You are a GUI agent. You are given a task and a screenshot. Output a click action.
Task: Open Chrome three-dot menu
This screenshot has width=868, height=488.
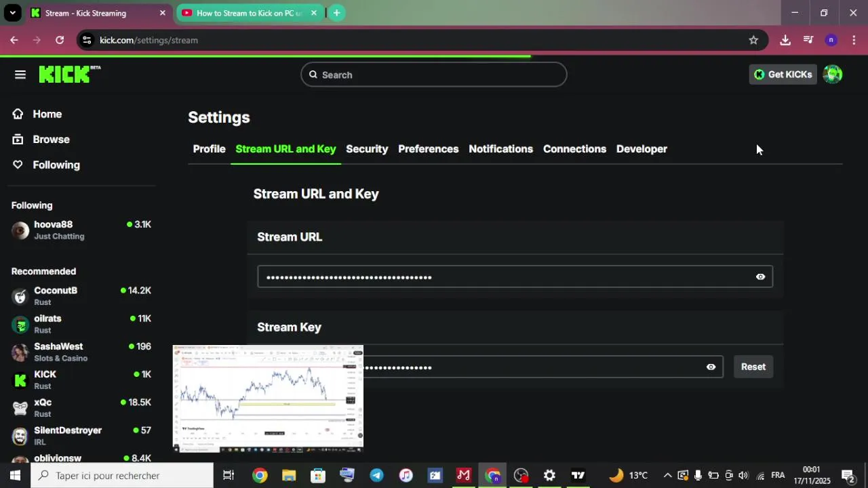coord(854,40)
